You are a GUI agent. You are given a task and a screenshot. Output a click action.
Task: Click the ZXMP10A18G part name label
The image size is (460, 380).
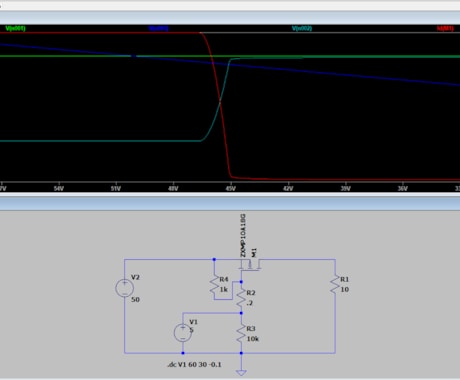pyautogui.click(x=243, y=235)
